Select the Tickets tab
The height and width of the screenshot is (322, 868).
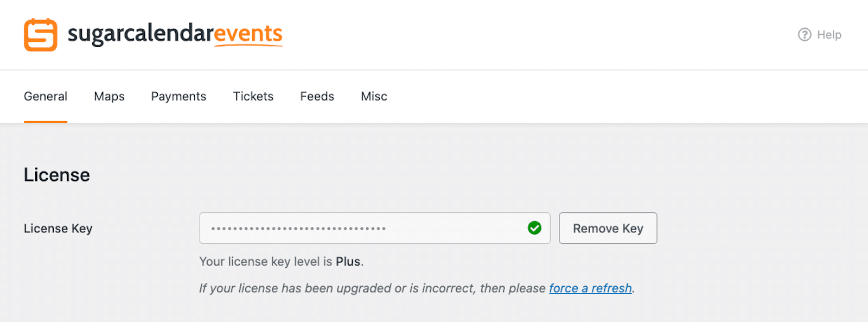(253, 97)
